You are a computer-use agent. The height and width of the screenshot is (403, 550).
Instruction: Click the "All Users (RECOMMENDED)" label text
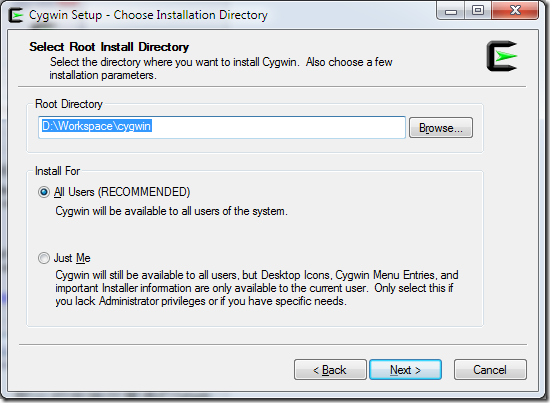click(122, 192)
